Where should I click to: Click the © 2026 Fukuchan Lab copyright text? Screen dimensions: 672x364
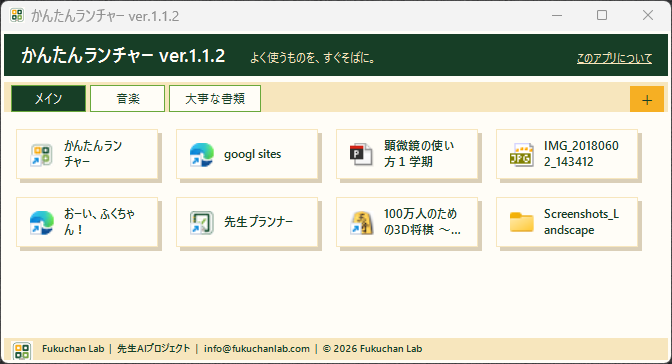pyautogui.click(x=372, y=349)
